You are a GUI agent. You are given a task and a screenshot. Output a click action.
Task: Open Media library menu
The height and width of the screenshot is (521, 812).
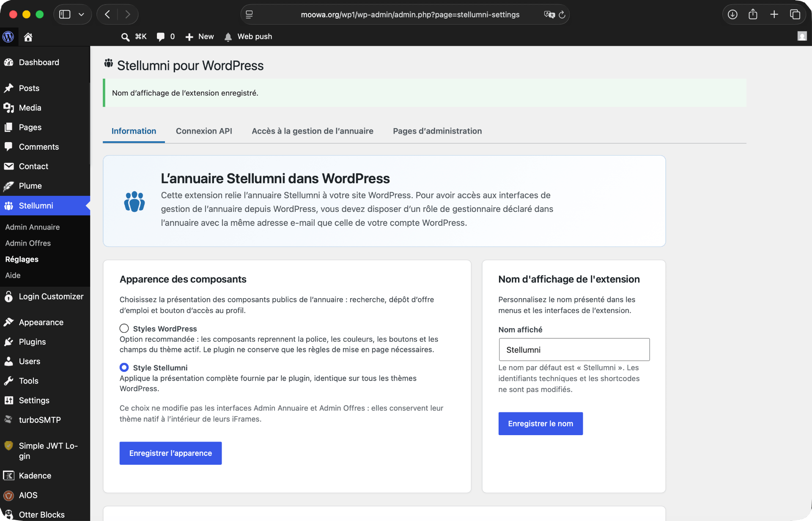coord(45,107)
